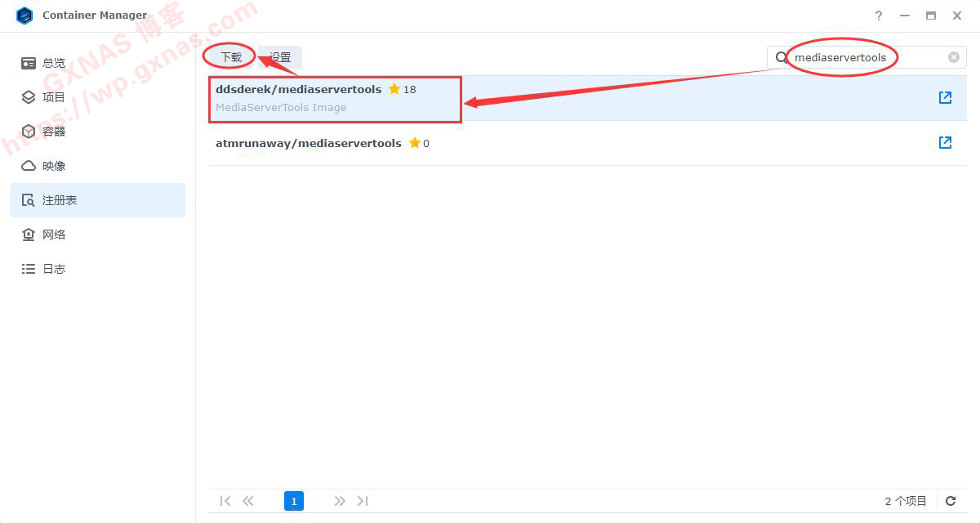
Task: Click the Container Manager logo icon
Action: click(x=24, y=16)
